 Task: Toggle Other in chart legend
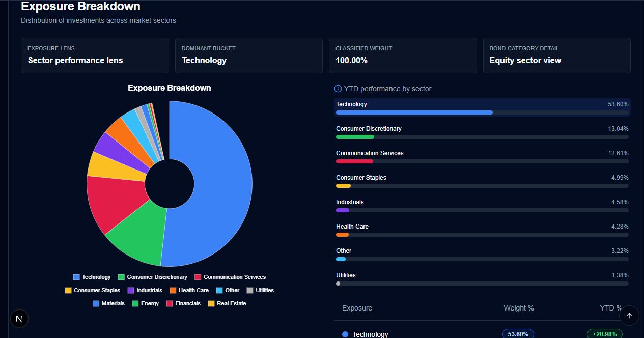(228, 290)
